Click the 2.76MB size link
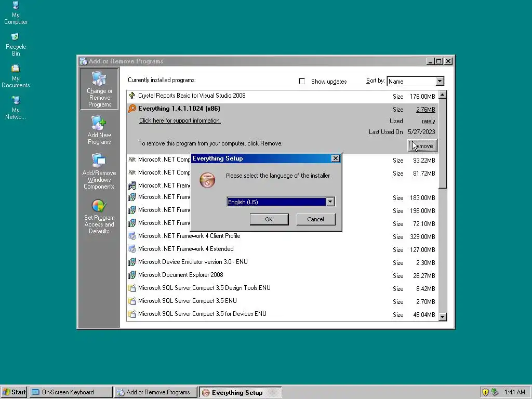The height and width of the screenshot is (399, 532). (425, 110)
